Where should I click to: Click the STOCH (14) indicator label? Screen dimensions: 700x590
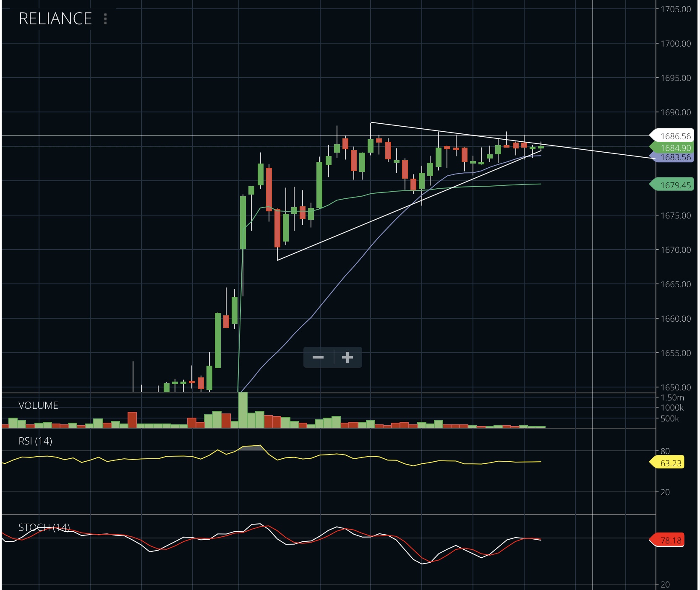point(44,527)
